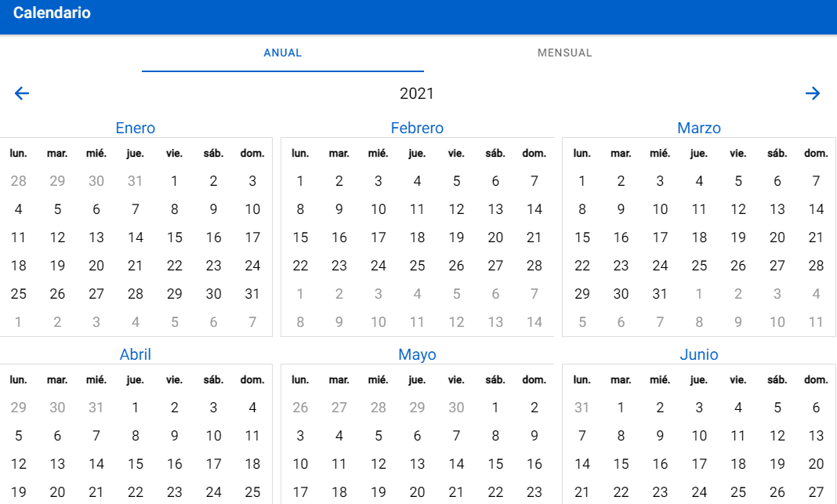Viewport: 837px width, 504px height.
Task: Open the Enero month heading
Action: (x=136, y=128)
